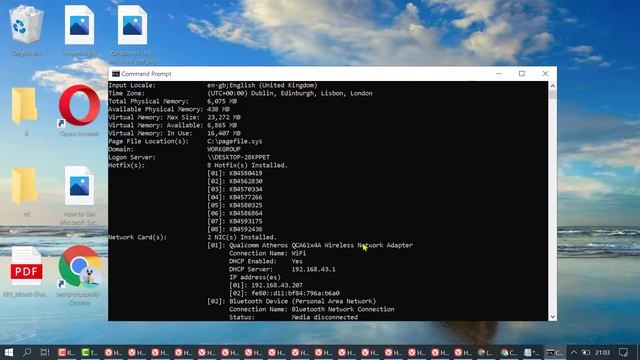Viewport: 640px width, 360px height.
Task: Switch to Chrome window labeled L on taskbar
Action: coord(485,352)
